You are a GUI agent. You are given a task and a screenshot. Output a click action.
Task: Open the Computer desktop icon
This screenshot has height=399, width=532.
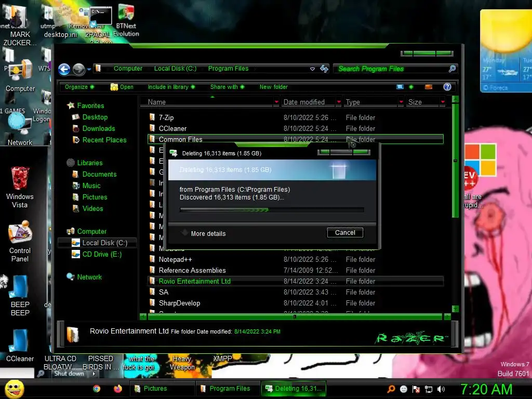[20, 76]
